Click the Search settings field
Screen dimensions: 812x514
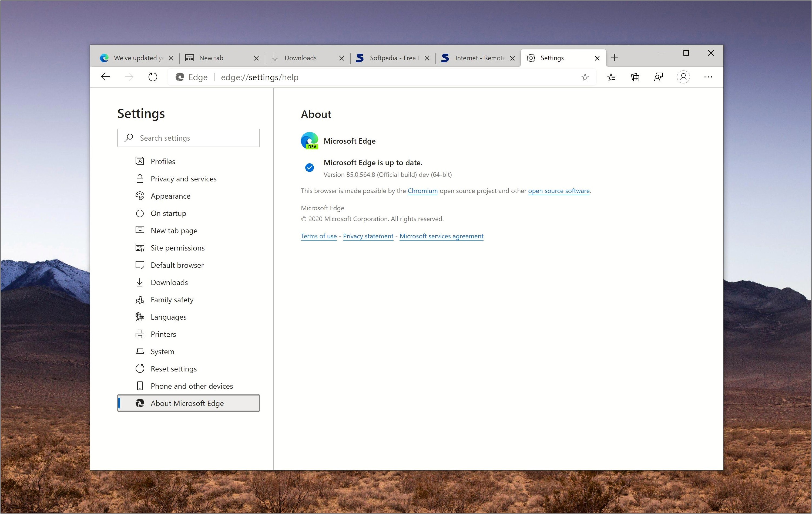189,138
